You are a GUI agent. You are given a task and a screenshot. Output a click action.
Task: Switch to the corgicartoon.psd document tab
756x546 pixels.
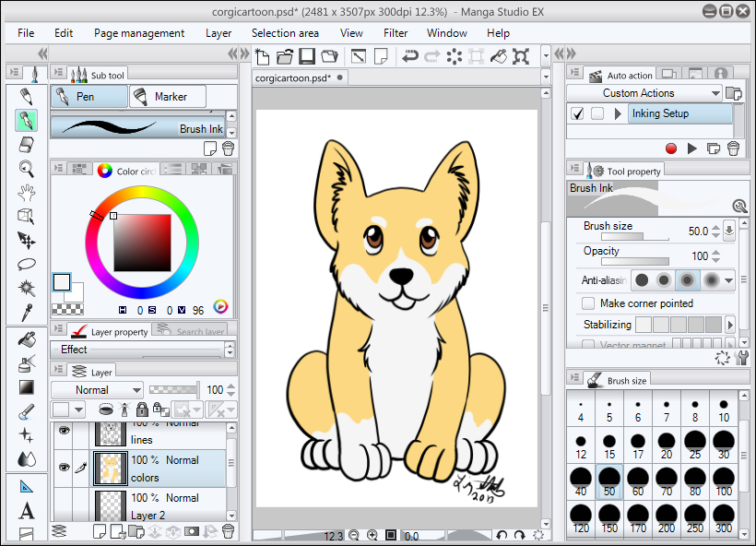pyautogui.click(x=299, y=77)
